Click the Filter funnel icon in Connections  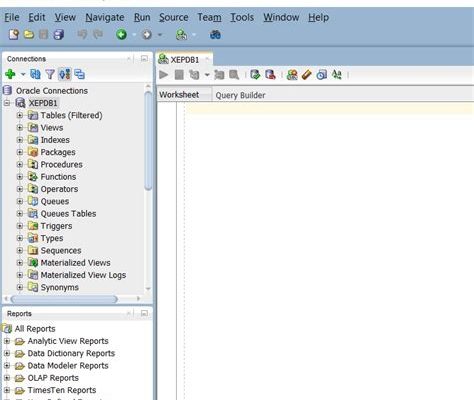[50, 74]
